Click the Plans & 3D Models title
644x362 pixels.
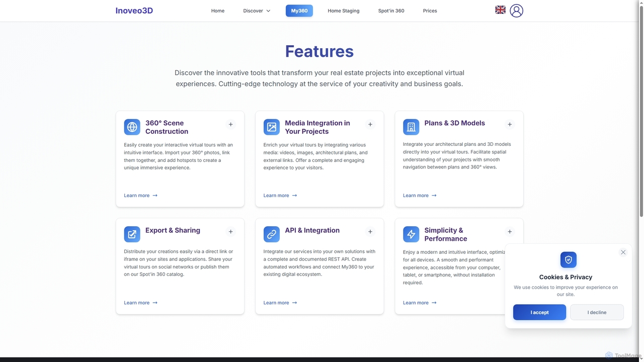[455, 123]
